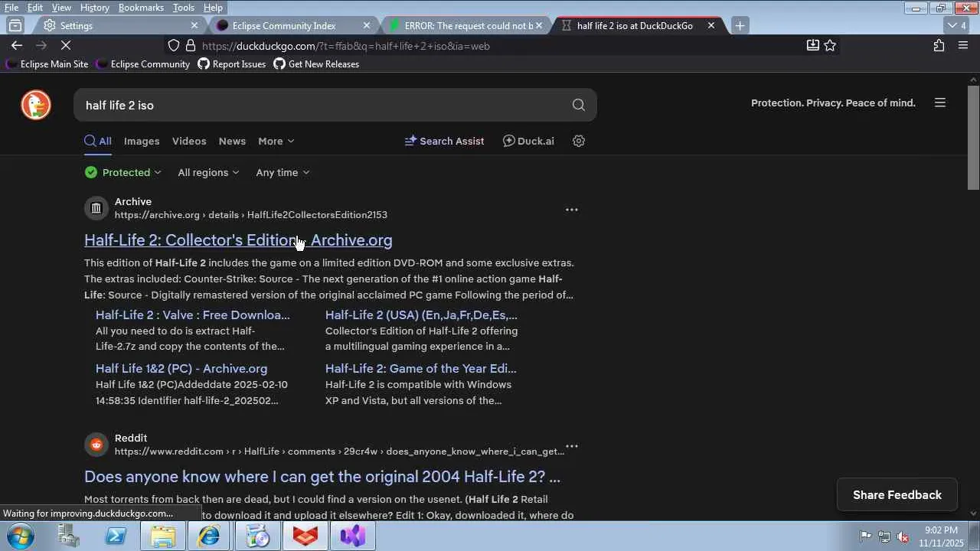The image size is (980, 551).
Task: Open the Tools menu
Action: [x=184, y=8]
